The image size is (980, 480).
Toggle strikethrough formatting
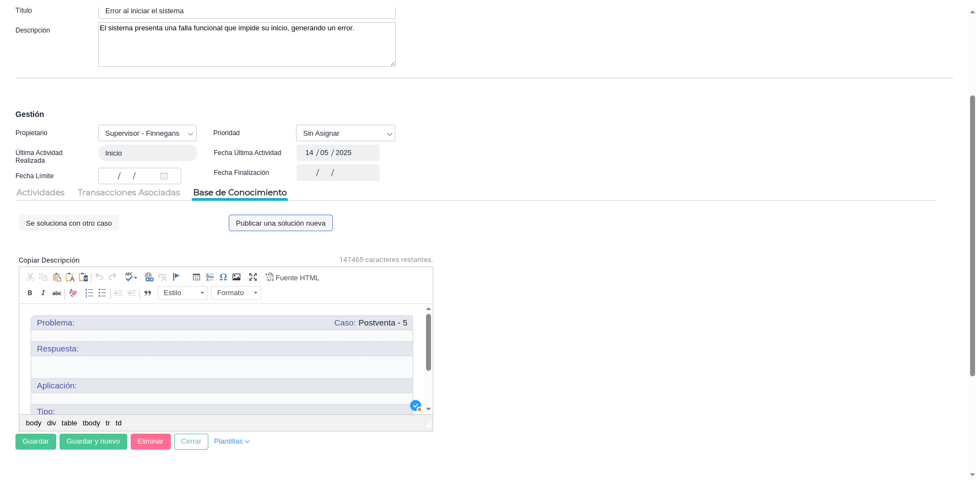click(x=57, y=293)
